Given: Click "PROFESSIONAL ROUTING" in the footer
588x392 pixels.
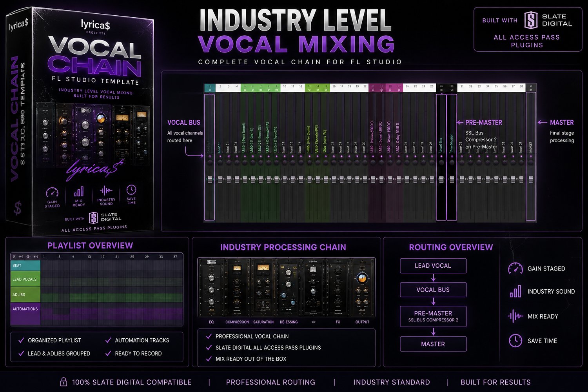Looking at the screenshot, I should [x=270, y=382].
